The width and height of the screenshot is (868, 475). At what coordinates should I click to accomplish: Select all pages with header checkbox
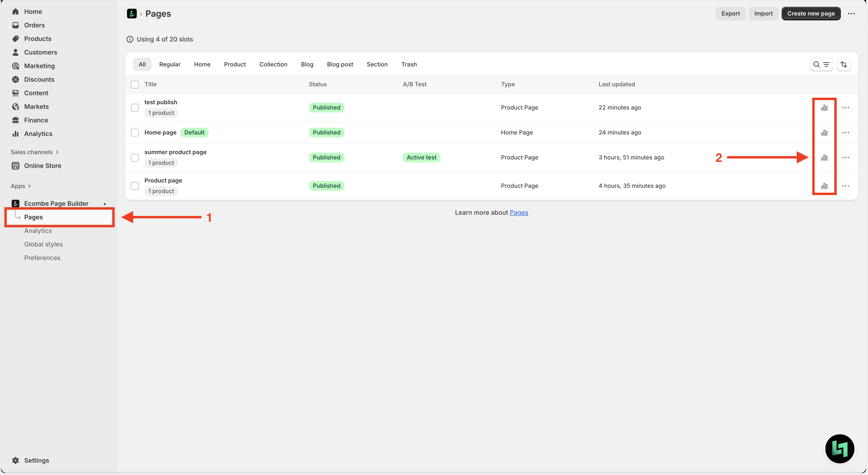point(135,85)
